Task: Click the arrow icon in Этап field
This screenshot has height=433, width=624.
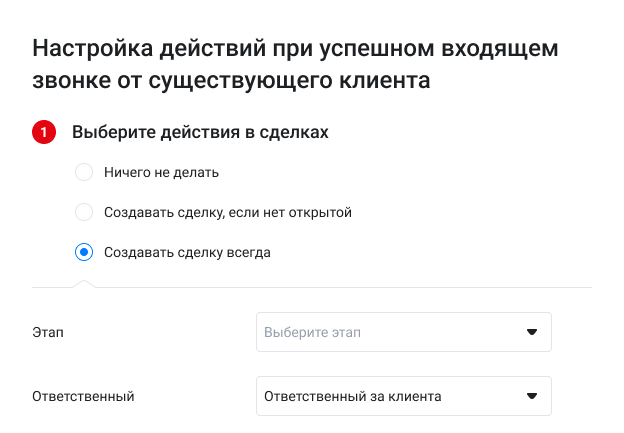Action: coord(532,332)
